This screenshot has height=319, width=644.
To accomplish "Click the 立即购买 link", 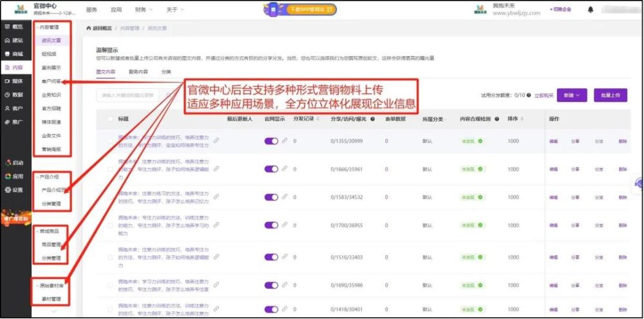I will pyautogui.click(x=544, y=95).
